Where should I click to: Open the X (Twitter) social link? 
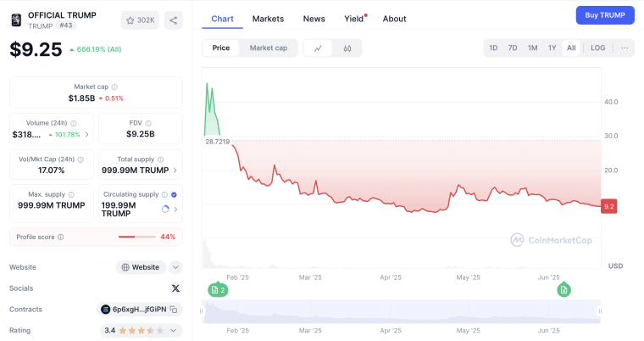coord(175,288)
